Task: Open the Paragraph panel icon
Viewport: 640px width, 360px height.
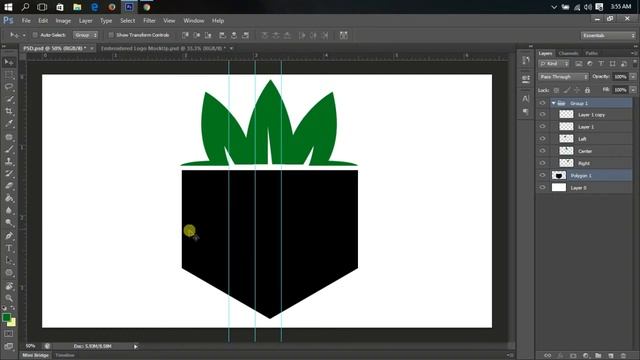Action: click(526, 112)
